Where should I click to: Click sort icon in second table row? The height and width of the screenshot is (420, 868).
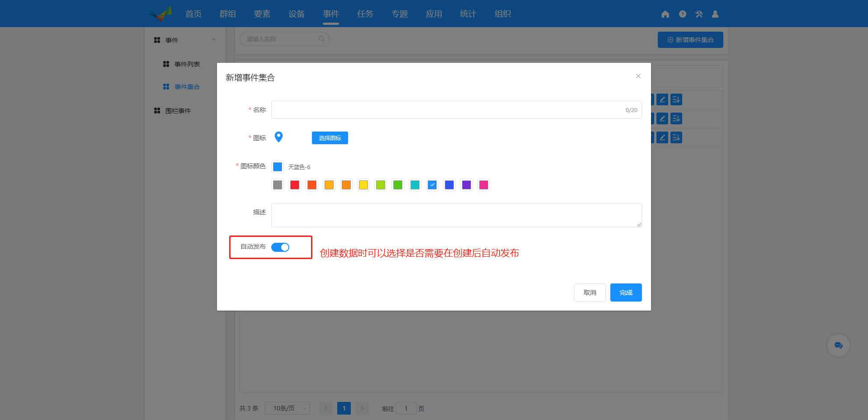(676, 118)
